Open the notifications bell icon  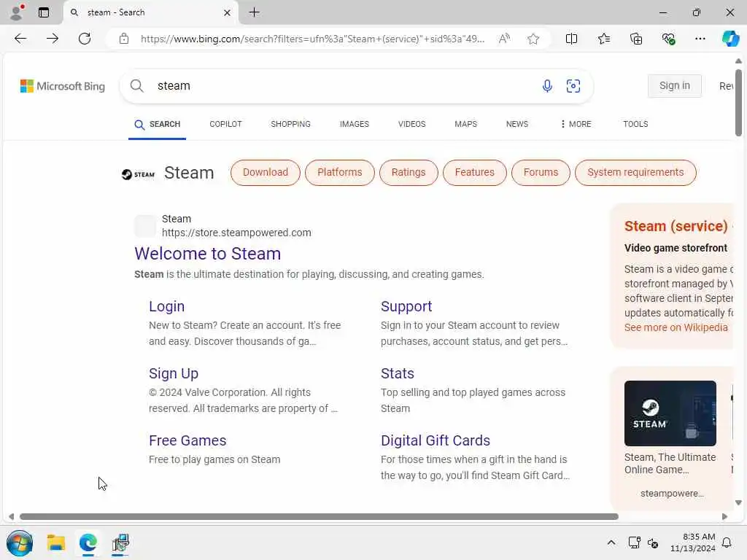(727, 542)
